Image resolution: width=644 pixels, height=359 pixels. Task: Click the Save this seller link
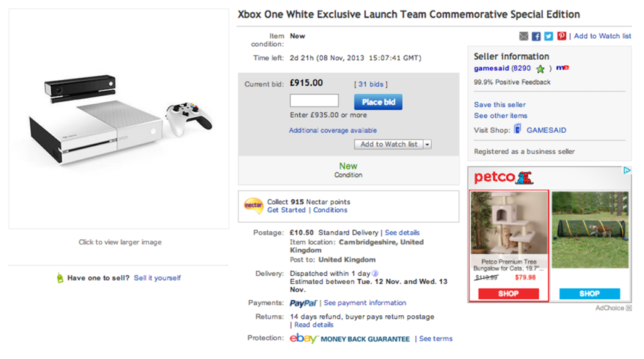point(500,105)
